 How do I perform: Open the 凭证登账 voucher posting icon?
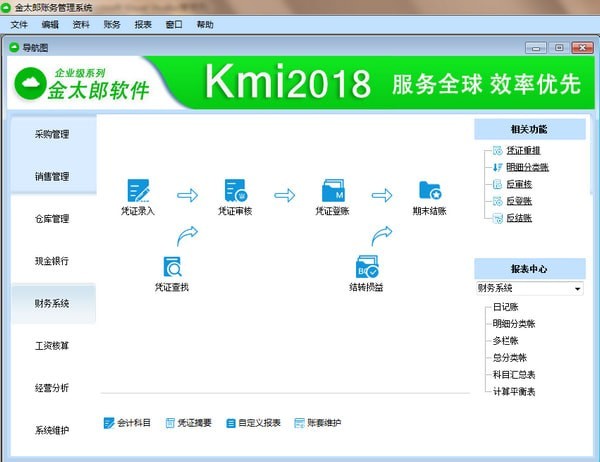(333, 190)
